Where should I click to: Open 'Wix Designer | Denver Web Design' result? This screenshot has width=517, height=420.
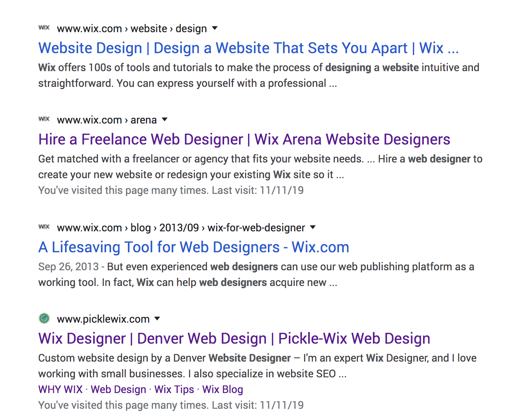234,339
